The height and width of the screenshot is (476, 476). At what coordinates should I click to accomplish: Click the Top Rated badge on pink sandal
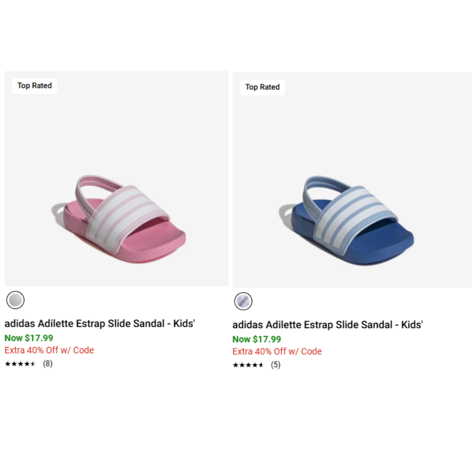35,86
